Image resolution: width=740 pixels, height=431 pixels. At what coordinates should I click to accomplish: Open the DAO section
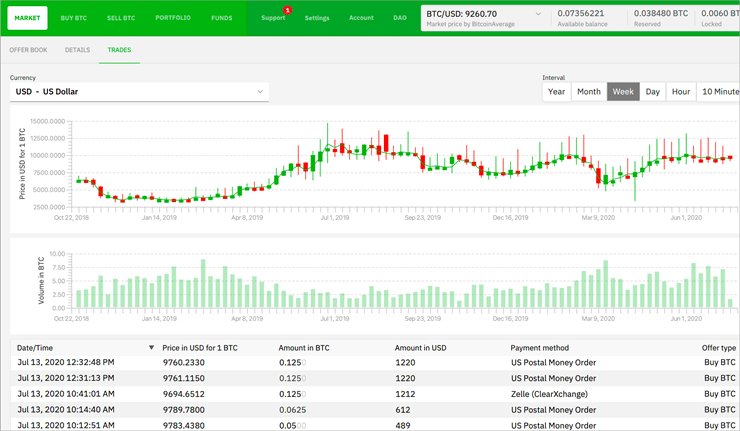(400, 17)
